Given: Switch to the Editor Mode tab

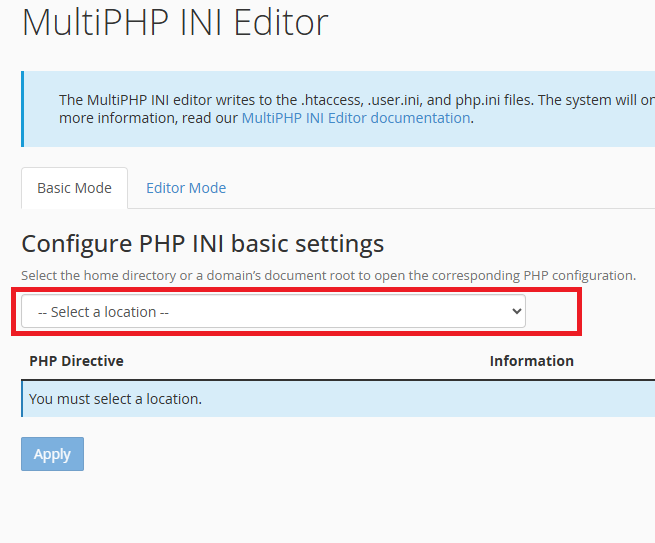Looking at the screenshot, I should [186, 188].
